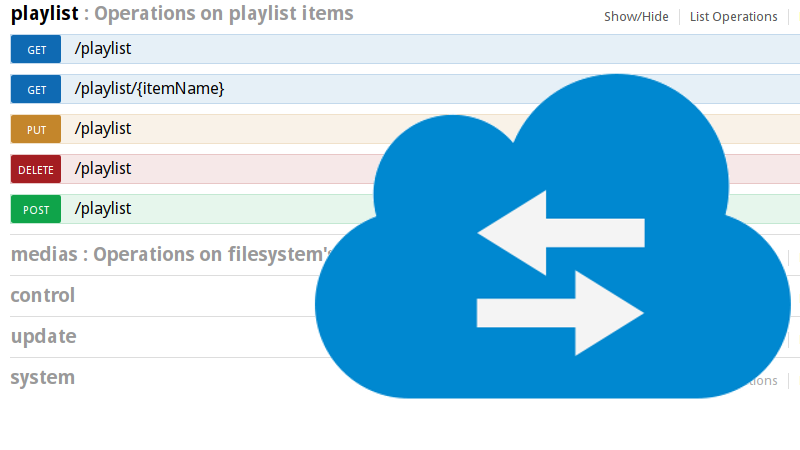
Task: Expand the update section
Action: (x=43, y=336)
